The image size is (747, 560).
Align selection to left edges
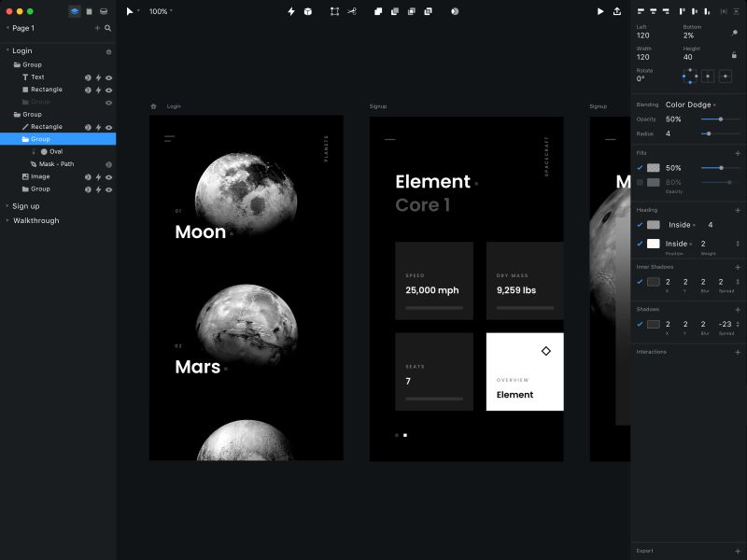[641, 11]
